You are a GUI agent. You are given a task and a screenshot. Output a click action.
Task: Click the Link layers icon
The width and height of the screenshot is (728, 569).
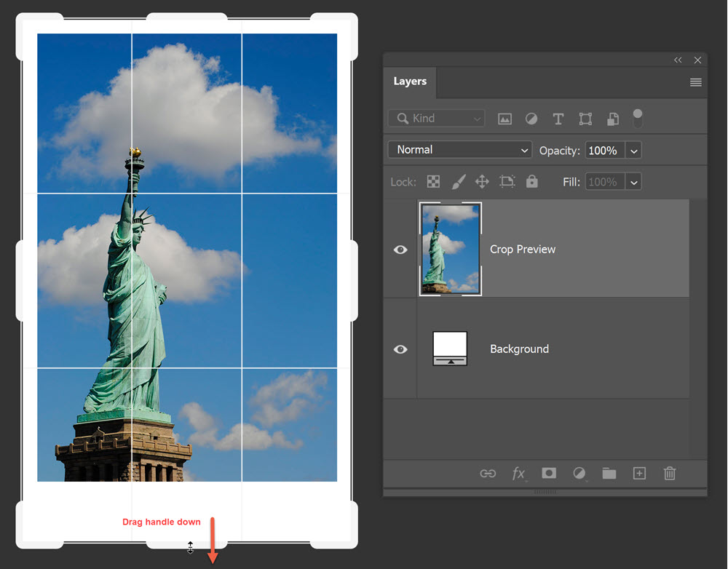click(488, 474)
